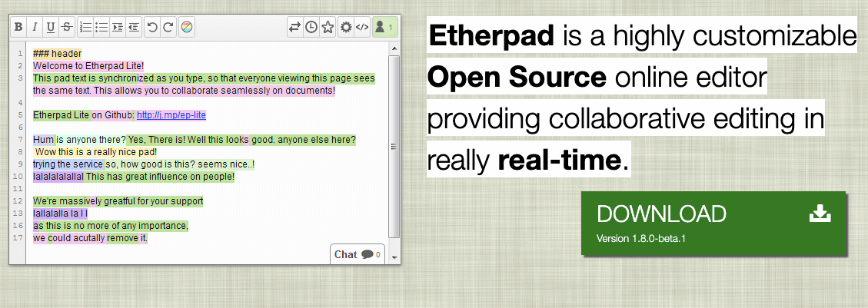Screen dimensions: 868x308
Task: Click the '### header' line text
Action: tap(57, 54)
